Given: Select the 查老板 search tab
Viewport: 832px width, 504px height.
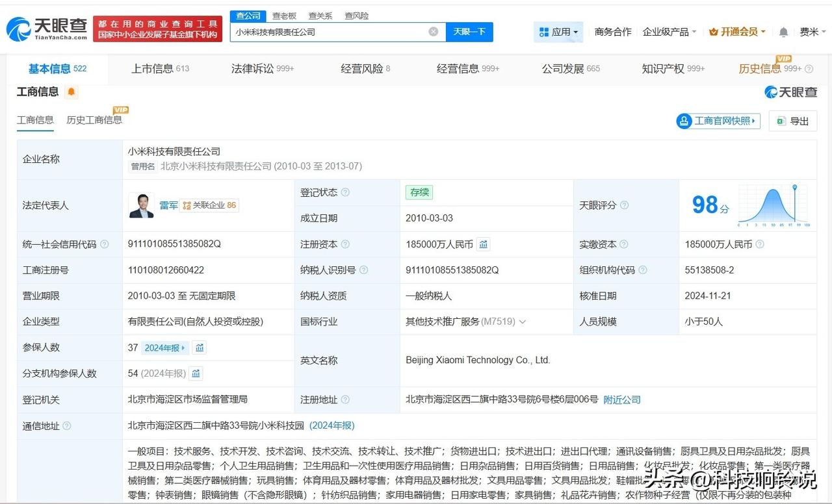Looking at the screenshot, I should click(284, 16).
